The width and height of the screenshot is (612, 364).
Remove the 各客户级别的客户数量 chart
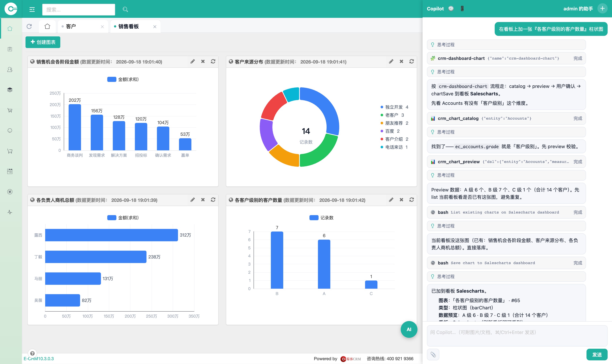401,200
